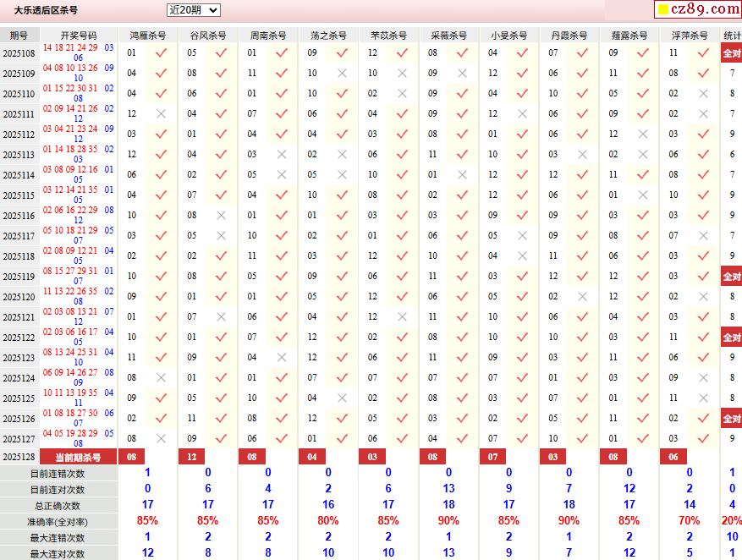This screenshot has height=560, width=742.
Task: Click the 开奖号码 column header
Action: click(79, 36)
